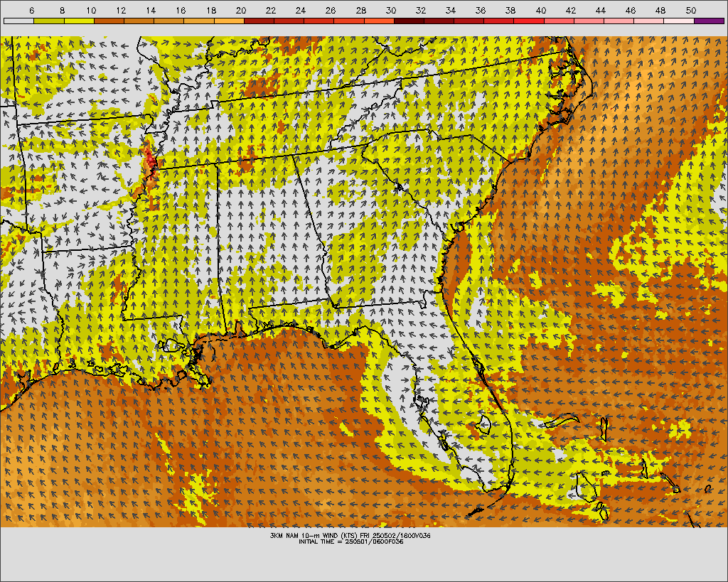This screenshot has height=582, width=728.
Task: Select the olive 6-8 knot legend swatch
Action: [49, 21]
